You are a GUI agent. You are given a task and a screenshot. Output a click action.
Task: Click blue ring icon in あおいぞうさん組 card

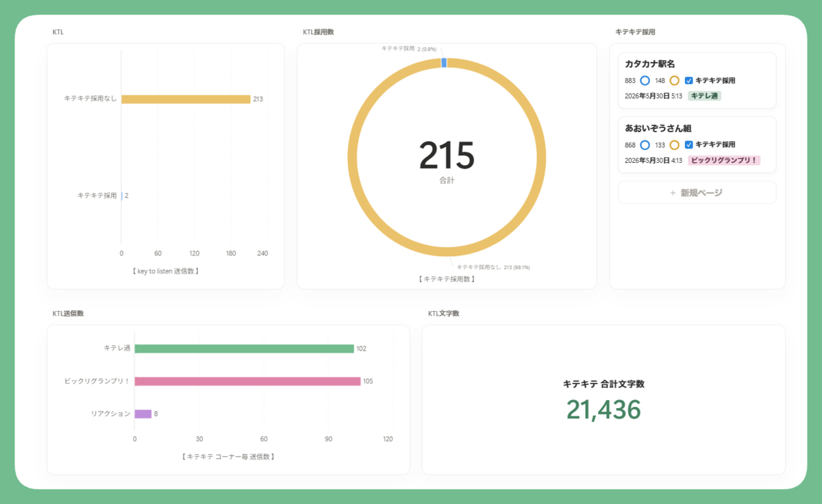click(645, 145)
